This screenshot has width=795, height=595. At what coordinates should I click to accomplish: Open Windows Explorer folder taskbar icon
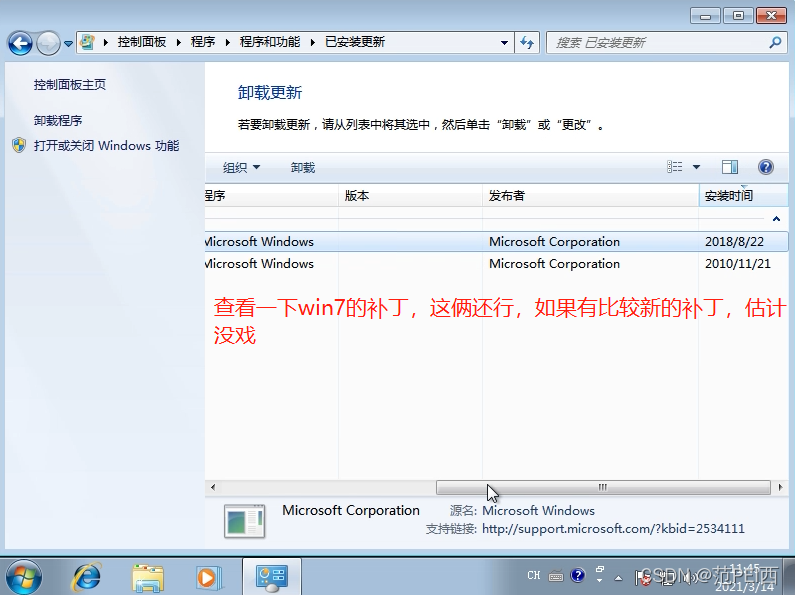(148, 578)
